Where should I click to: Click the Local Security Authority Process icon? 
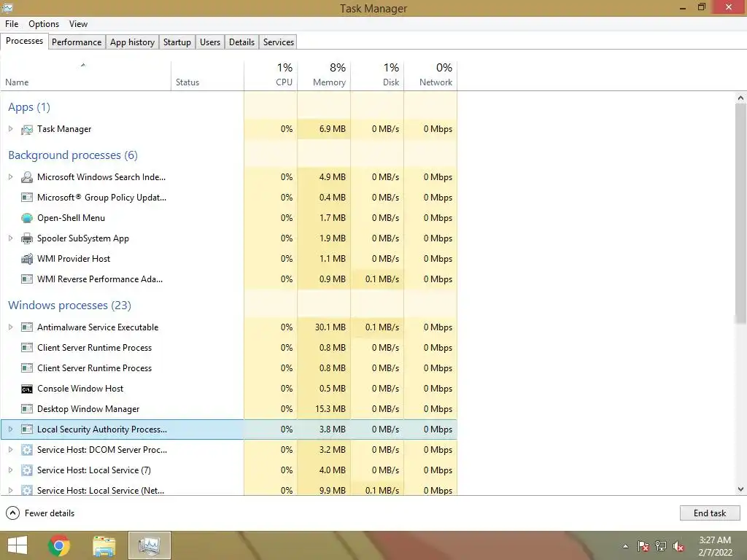27,429
